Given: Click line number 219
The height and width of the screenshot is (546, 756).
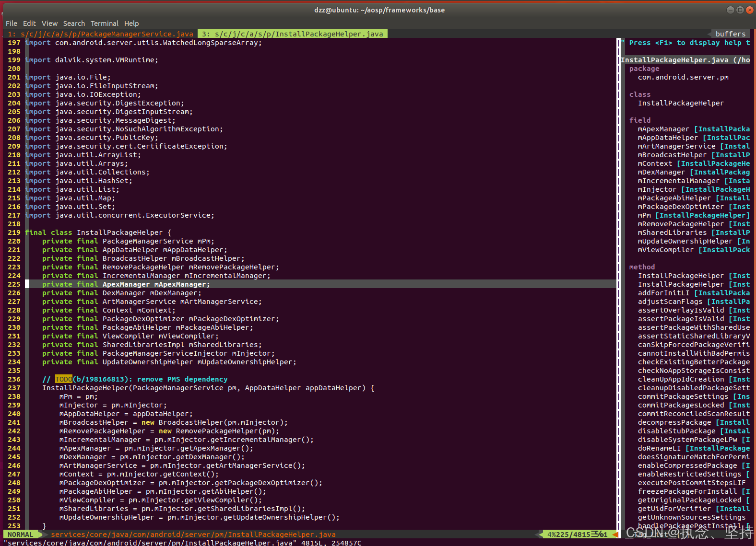Looking at the screenshot, I should click(x=14, y=232).
